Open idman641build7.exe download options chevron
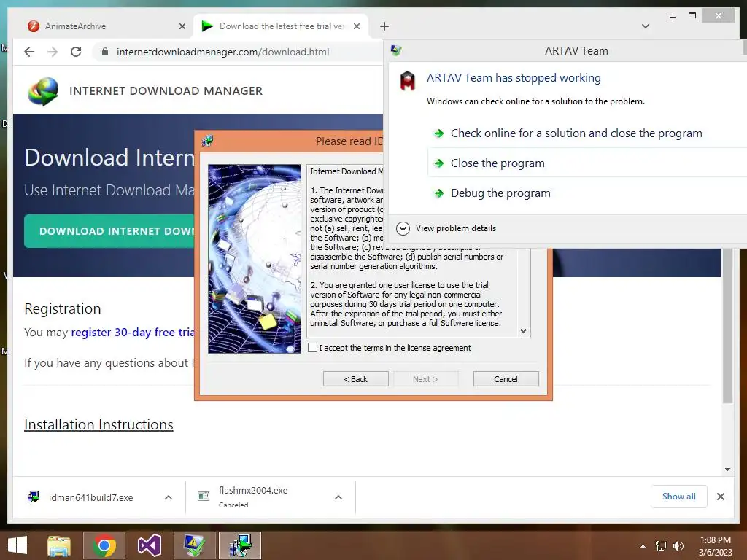 click(169, 497)
